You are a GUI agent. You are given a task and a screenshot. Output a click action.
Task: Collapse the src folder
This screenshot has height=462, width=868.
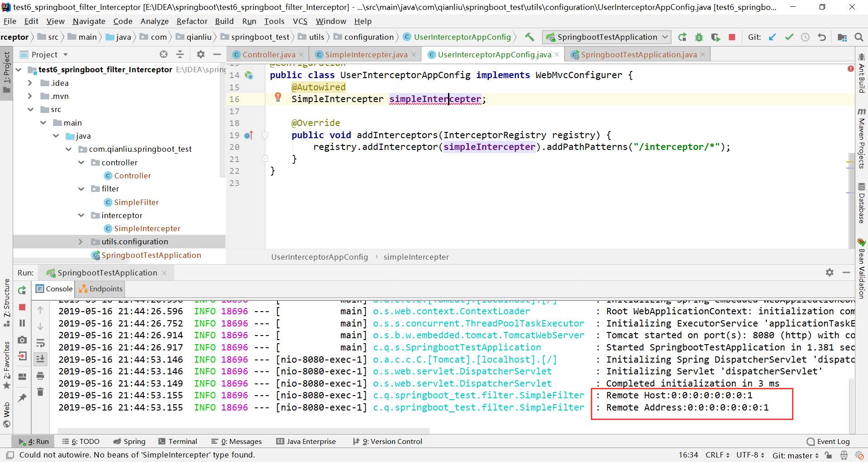pyautogui.click(x=30, y=109)
